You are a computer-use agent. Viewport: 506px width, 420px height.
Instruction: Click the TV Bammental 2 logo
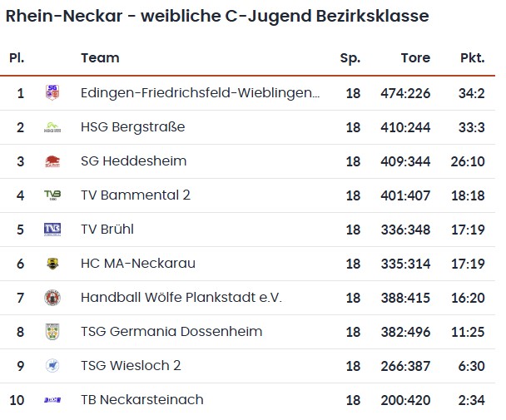coord(52,195)
